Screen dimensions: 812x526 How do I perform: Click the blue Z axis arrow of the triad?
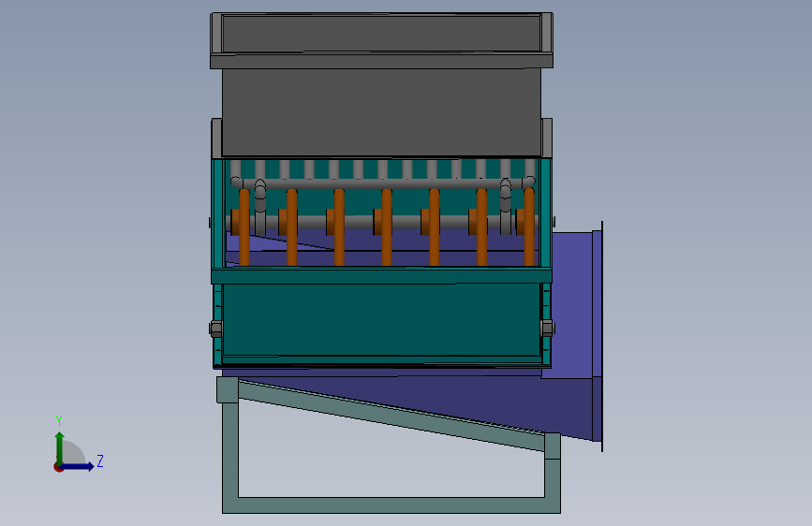pos(78,466)
